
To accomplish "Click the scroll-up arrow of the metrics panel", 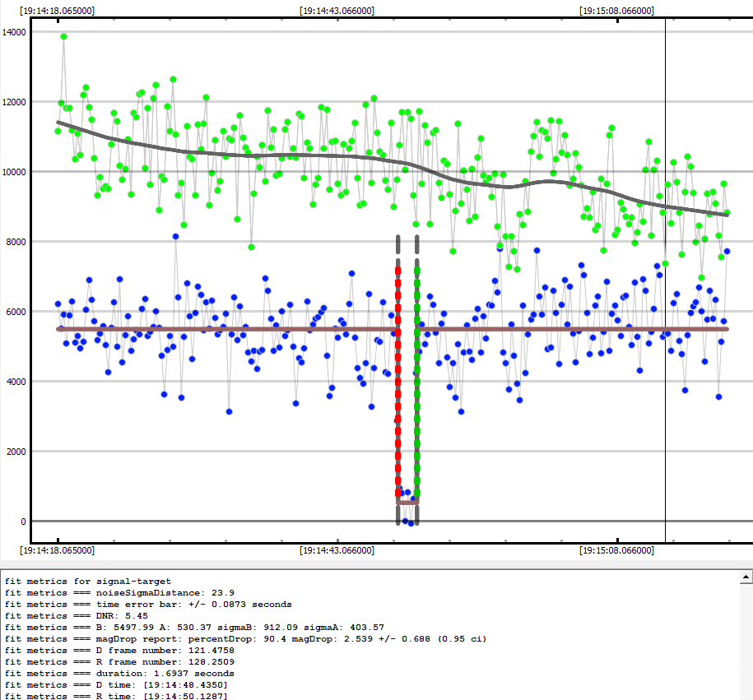I will [746, 576].
